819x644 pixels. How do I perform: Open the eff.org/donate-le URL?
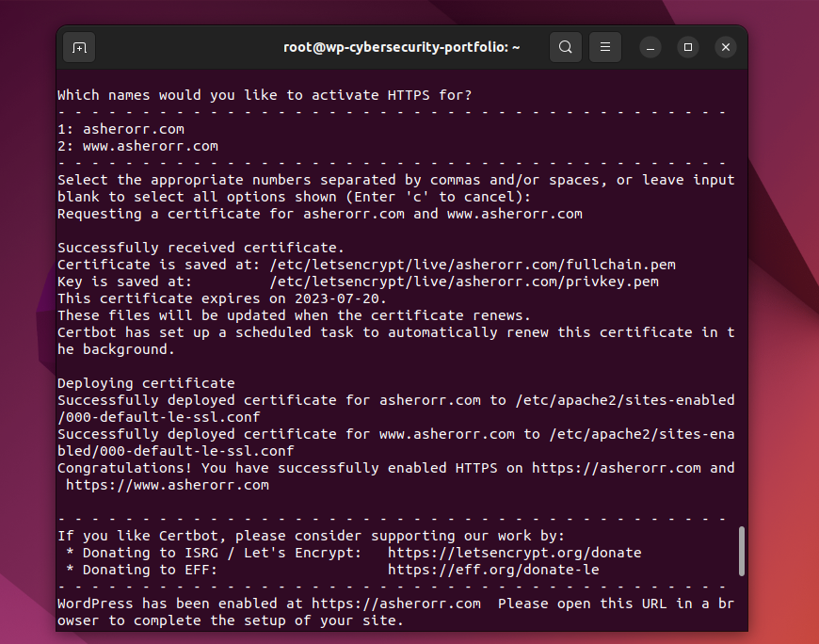coord(493,570)
